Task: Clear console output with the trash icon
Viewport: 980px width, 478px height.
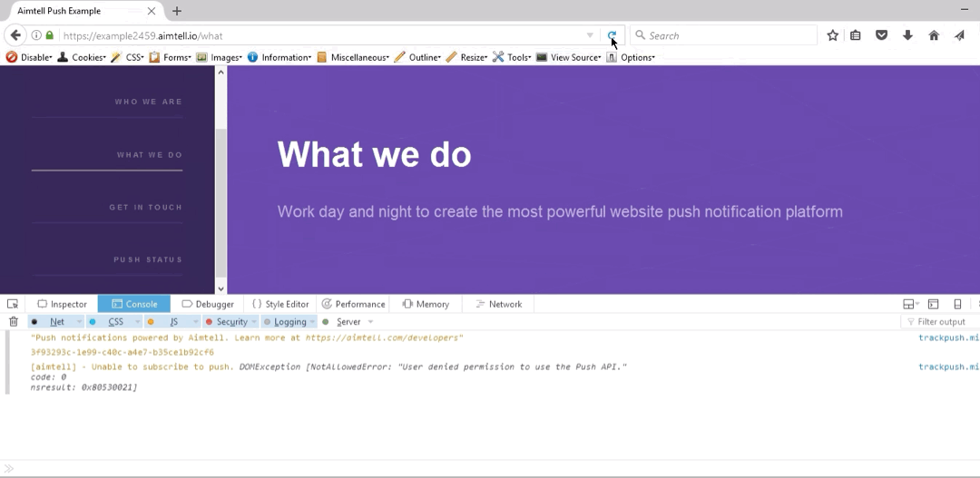Action: 14,322
